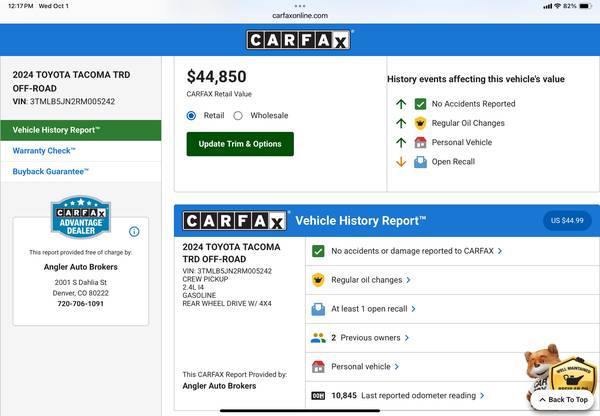600x416 pixels.
Task: Click the CARFAX logo in header
Action: (x=299, y=40)
